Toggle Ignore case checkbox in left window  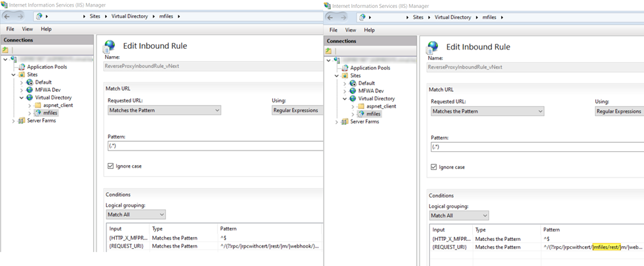[x=110, y=166]
